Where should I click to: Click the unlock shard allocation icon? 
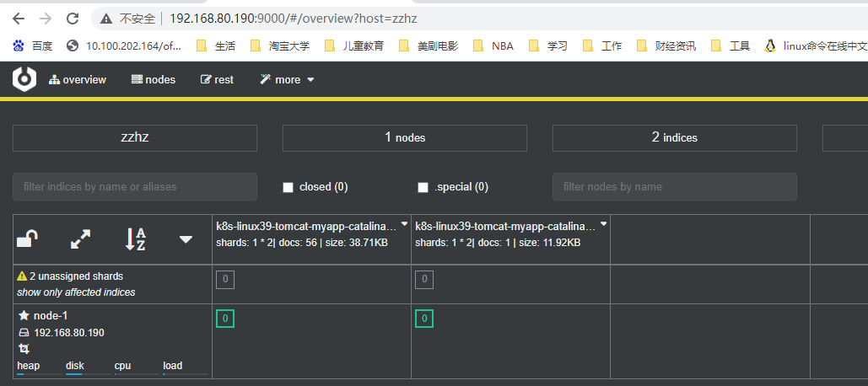(28, 239)
